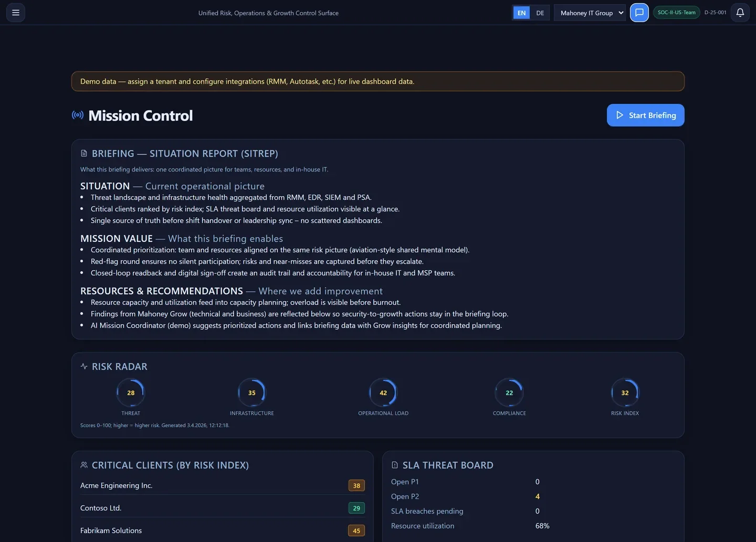This screenshot has width=756, height=542.
Task: Open the chat bubble icon in the header
Action: (639, 12)
